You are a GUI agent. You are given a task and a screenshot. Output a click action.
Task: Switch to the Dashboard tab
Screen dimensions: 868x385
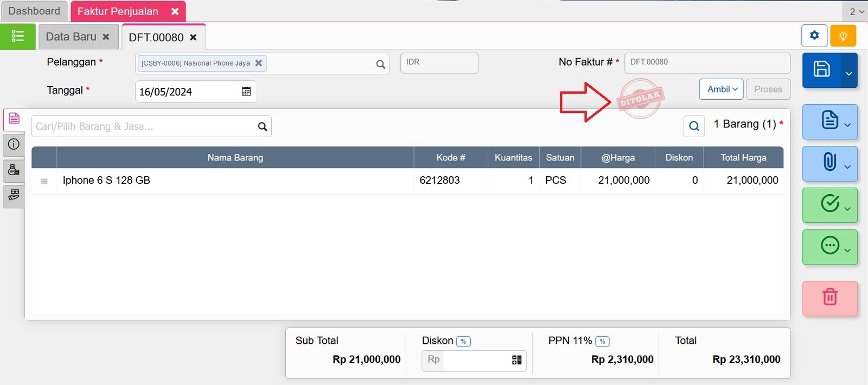tap(34, 11)
